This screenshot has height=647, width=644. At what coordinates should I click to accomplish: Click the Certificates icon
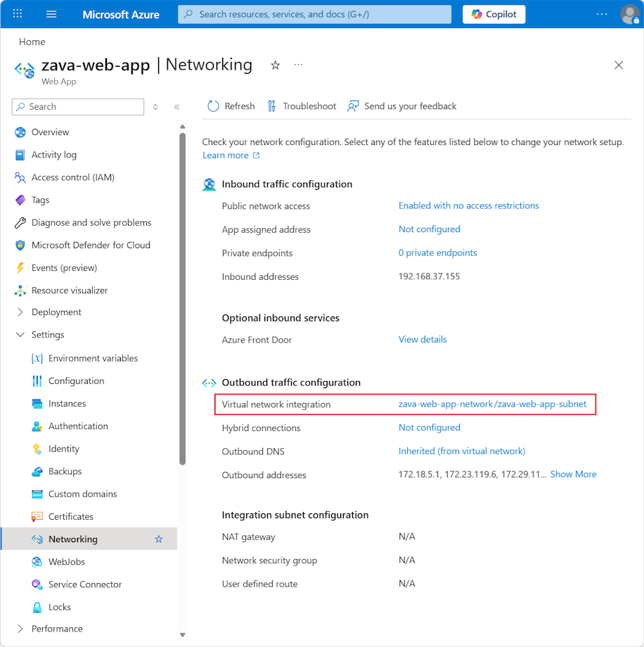click(x=37, y=517)
